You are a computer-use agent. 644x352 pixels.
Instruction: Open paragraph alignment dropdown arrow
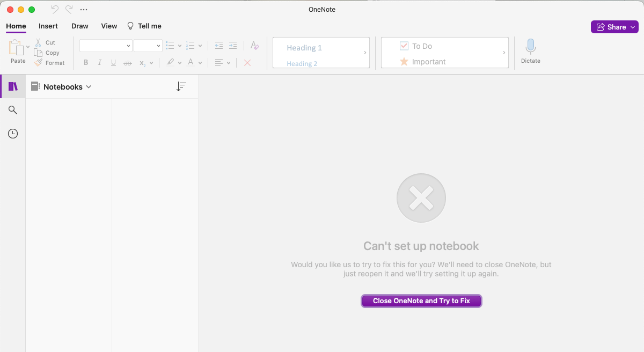229,63
